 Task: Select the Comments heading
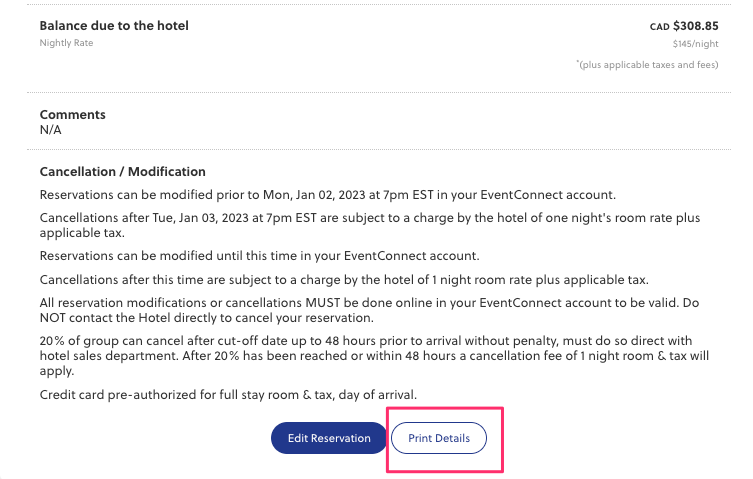point(72,115)
